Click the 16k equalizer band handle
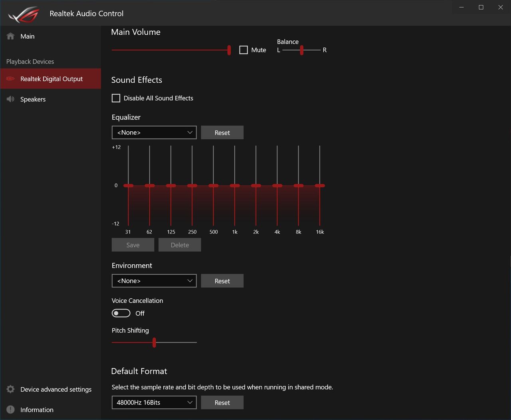This screenshot has width=511, height=420. pyautogui.click(x=320, y=186)
